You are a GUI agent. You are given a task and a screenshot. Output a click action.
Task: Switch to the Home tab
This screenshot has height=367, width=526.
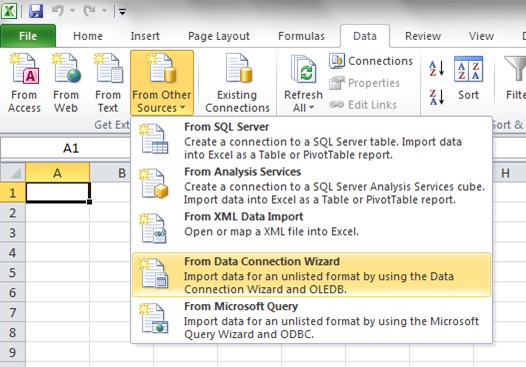[88, 36]
